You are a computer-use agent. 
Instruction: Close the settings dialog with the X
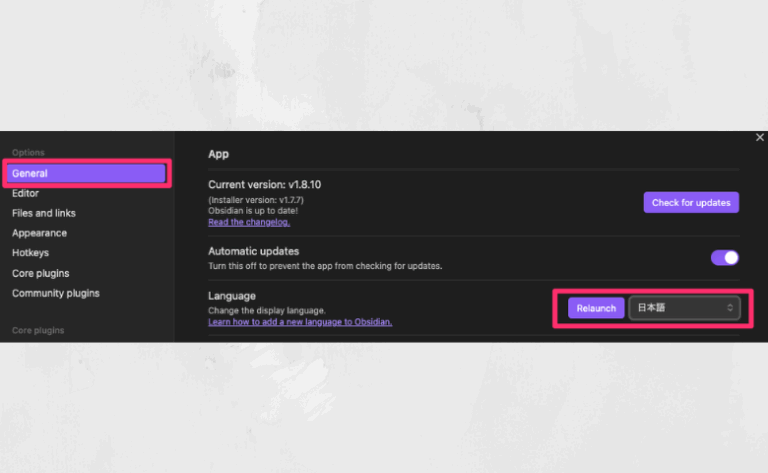(759, 138)
